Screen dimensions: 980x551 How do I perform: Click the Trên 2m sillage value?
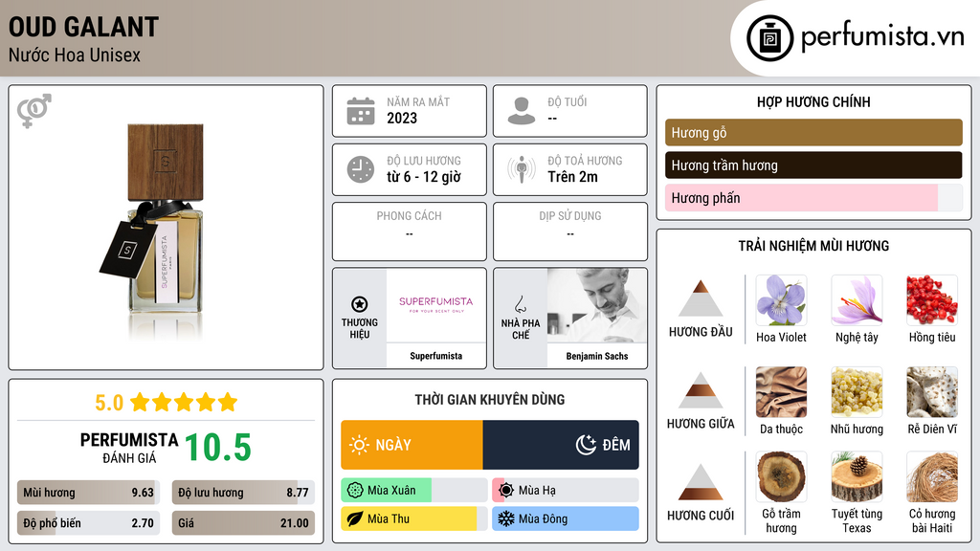click(572, 177)
